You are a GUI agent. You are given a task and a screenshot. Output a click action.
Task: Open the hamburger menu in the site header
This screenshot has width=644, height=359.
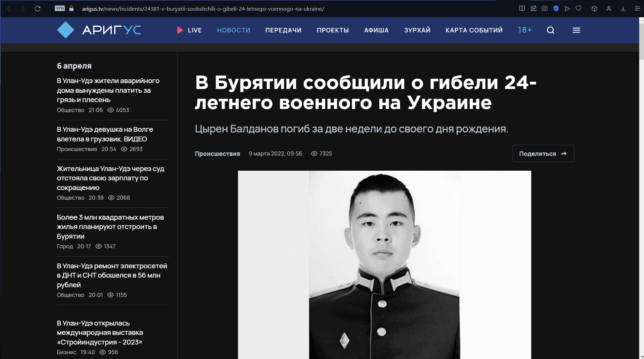tap(576, 30)
